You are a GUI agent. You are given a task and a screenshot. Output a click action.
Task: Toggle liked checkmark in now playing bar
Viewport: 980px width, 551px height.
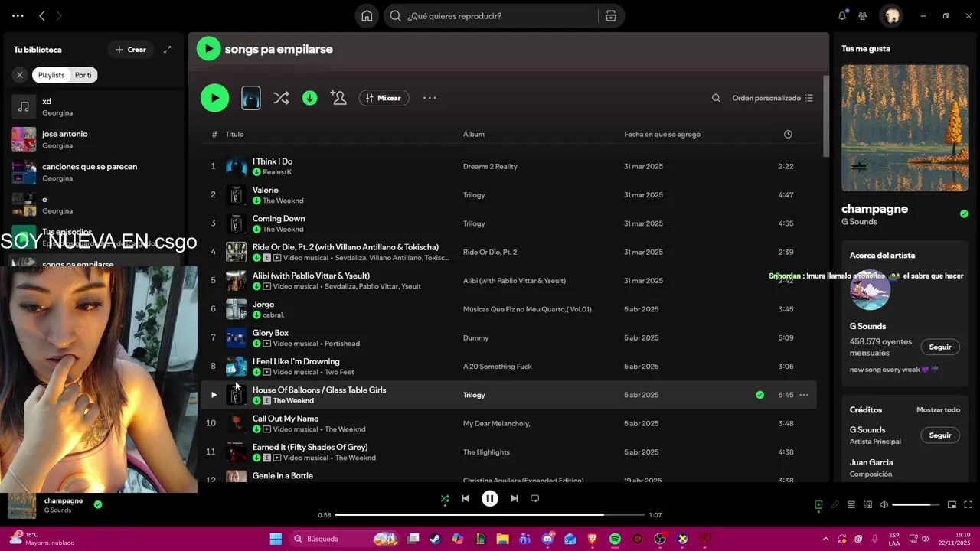point(98,504)
